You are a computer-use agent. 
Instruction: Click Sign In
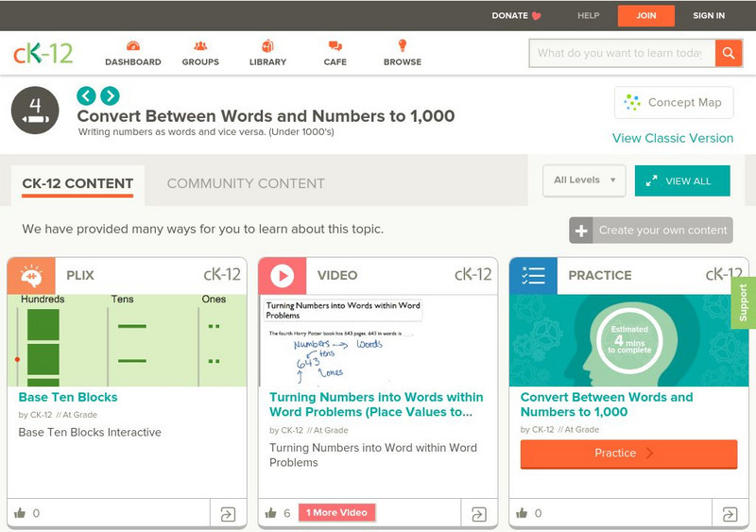tap(709, 15)
